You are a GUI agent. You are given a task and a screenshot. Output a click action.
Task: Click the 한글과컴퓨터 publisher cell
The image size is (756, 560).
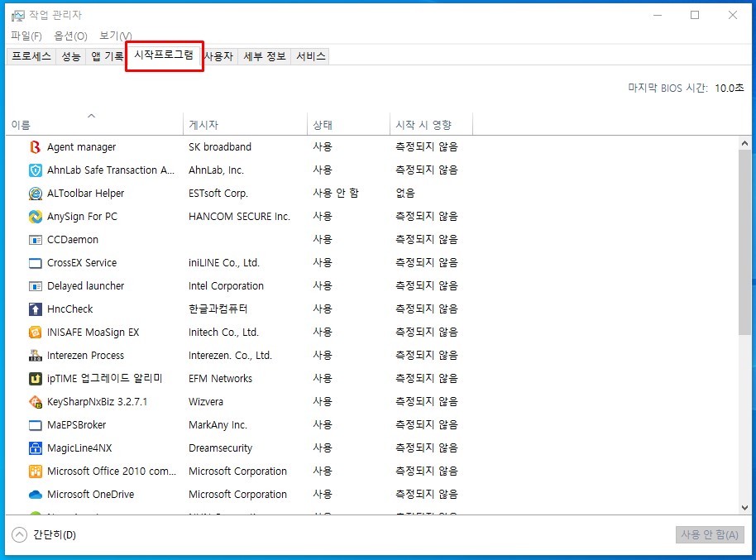tap(218, 309)
